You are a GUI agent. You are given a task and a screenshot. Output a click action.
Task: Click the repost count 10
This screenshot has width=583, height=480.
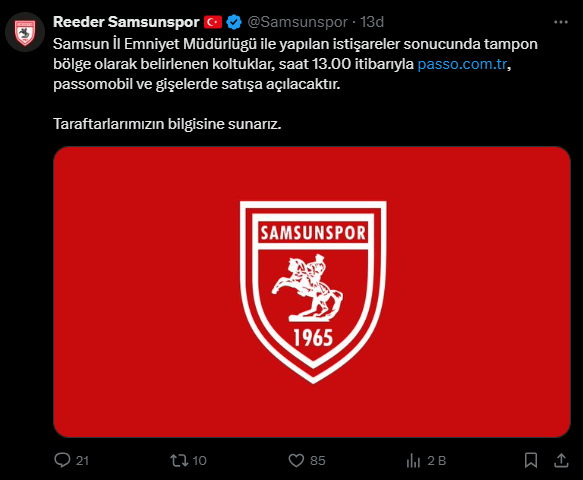point(199,461)
